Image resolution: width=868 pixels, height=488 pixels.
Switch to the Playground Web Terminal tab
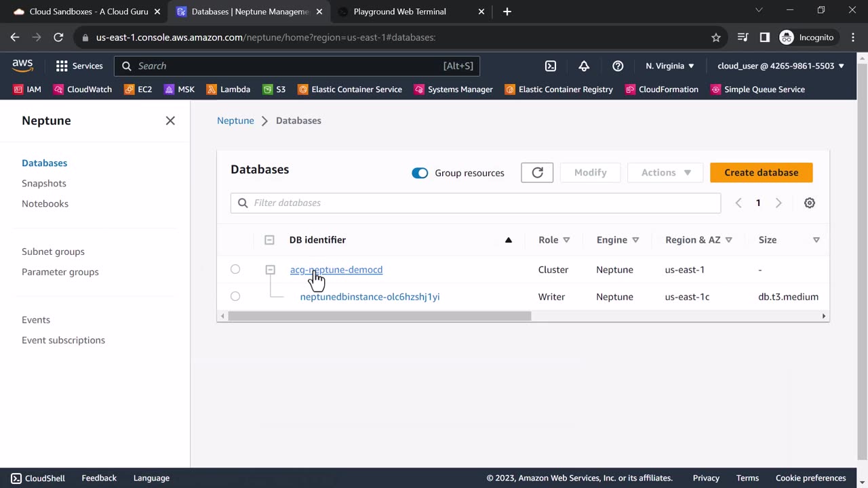[400, 12]
